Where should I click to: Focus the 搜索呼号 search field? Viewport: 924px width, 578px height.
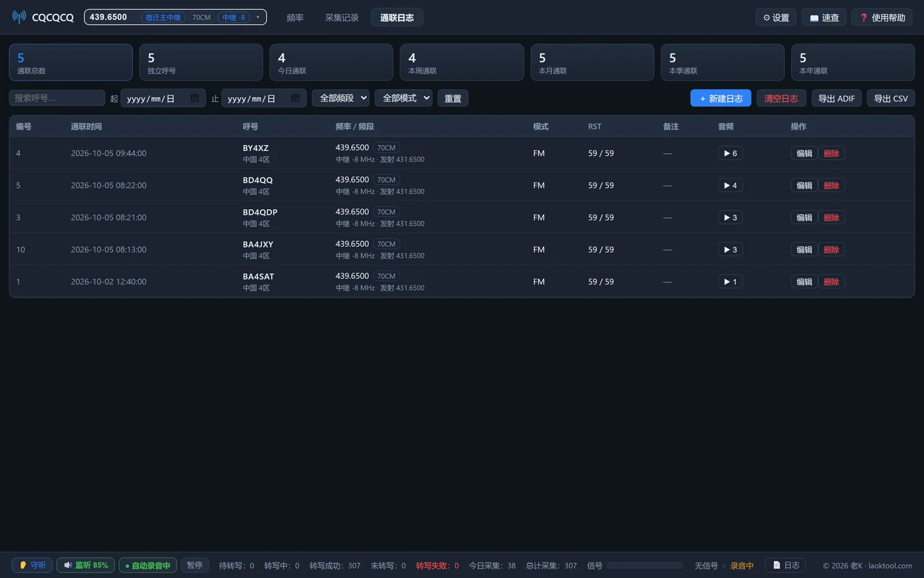pos(57,98)
